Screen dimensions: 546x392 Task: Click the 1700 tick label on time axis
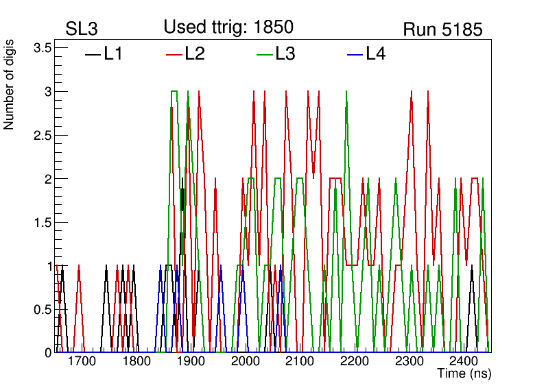(82, 361)
